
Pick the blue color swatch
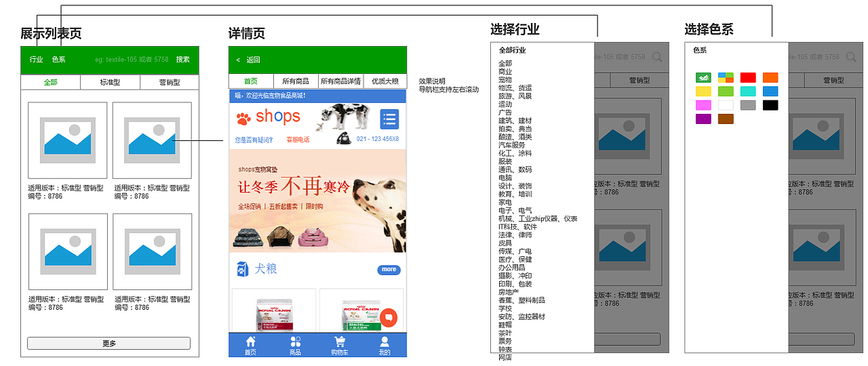point(770,91)
